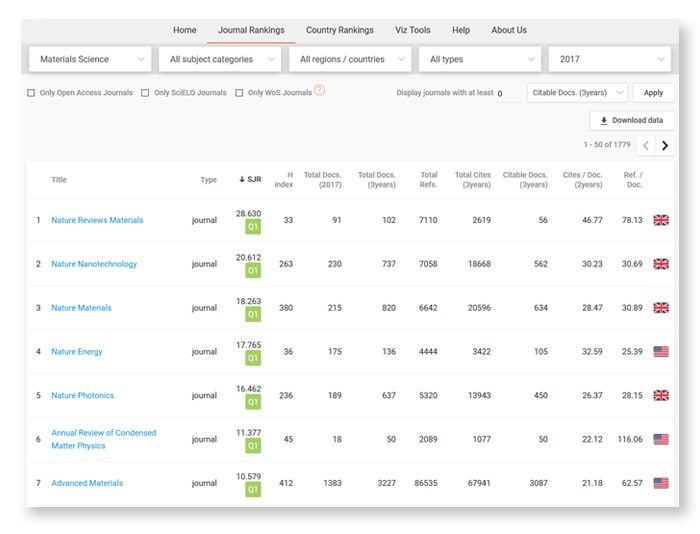Open Nature Energy journal link

coord(76,351)
